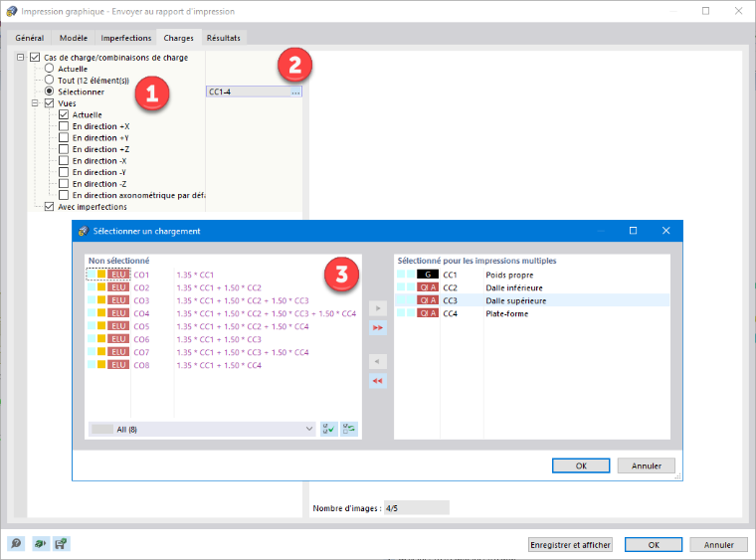Screen dimensions: 756x560
Task: Select the CC1 Poids propre row
Action: (x=532, y=275)
